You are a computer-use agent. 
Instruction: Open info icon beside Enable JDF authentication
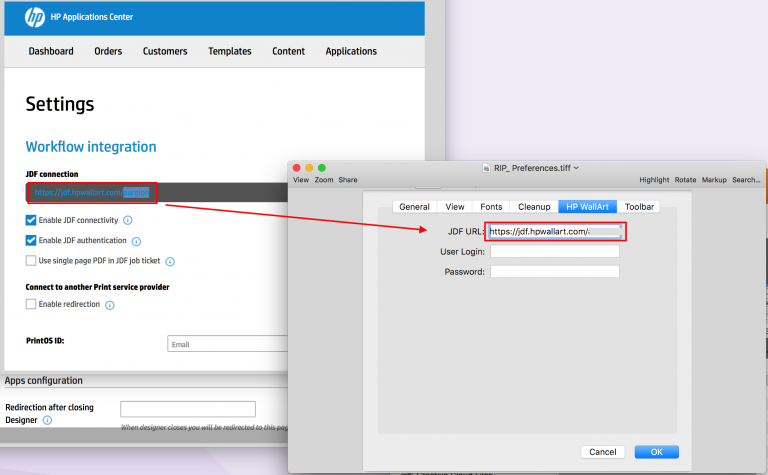tap(137, 241)
